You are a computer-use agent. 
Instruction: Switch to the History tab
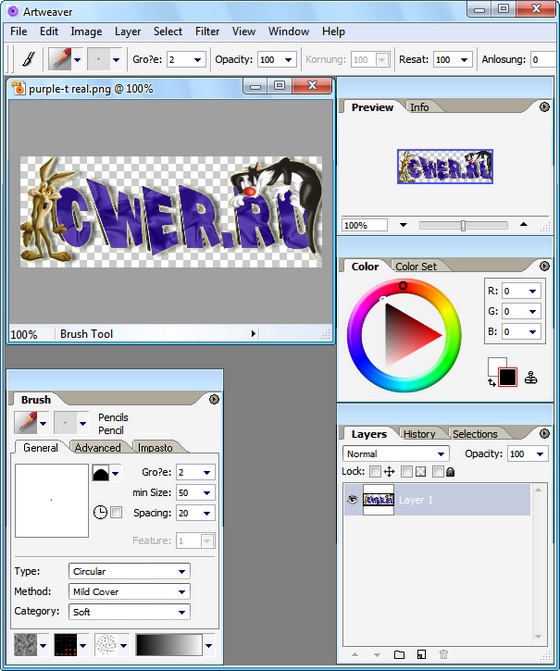tap(419, 434)
